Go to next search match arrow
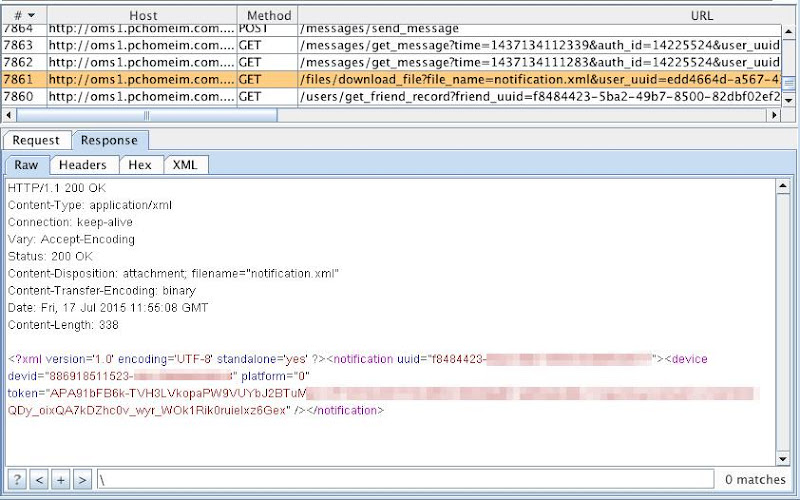800x500 pixels. click(82, 479)
